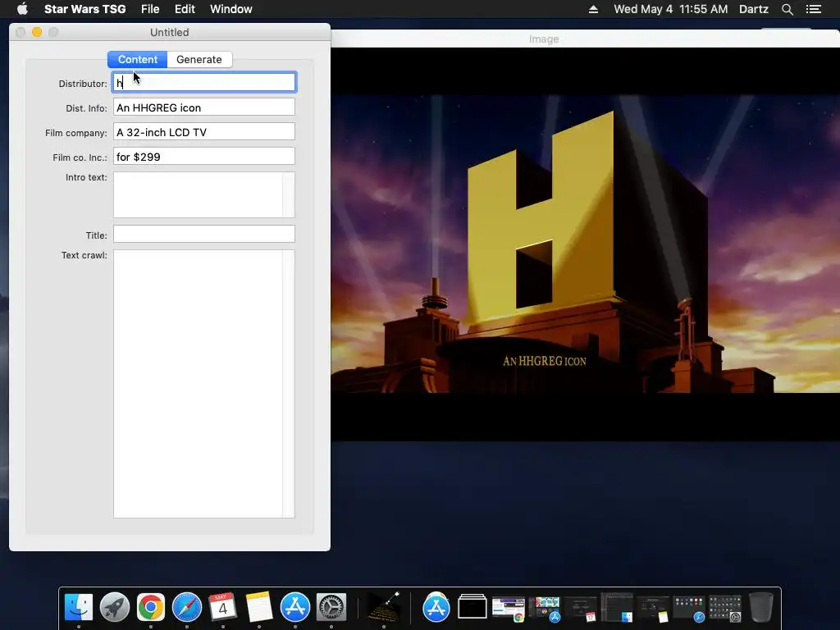This screenshot has width=840, height=630.
Task: Open Safari compass icon in Dock
Action: coord(187,608)
